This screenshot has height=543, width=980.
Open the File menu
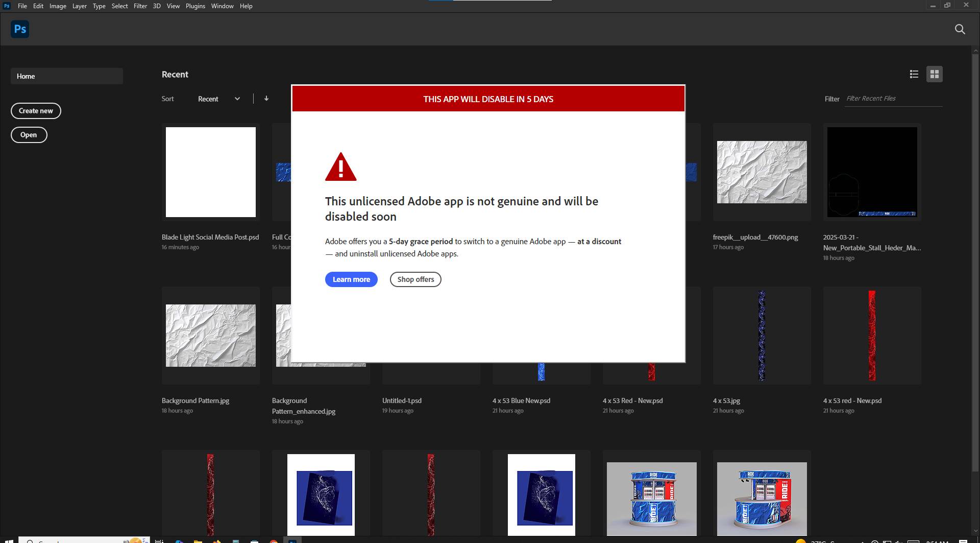coord(22,6)
